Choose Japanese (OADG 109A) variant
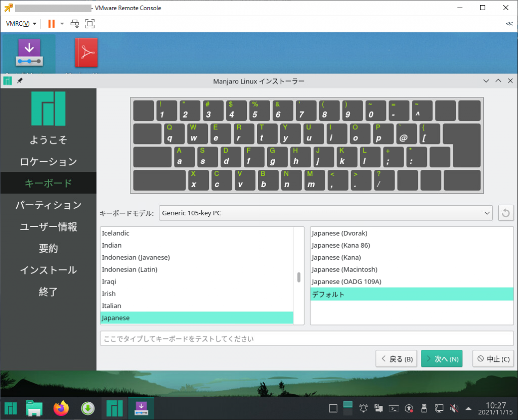This screenshot has width=518, height=420. click(x=412, y=282)
